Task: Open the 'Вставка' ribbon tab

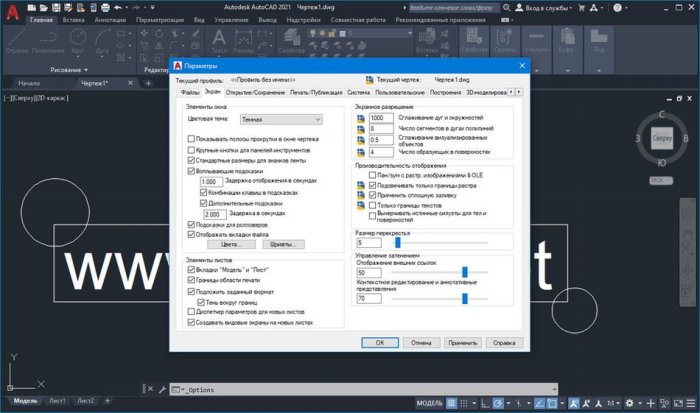Action: coord(74,20)
